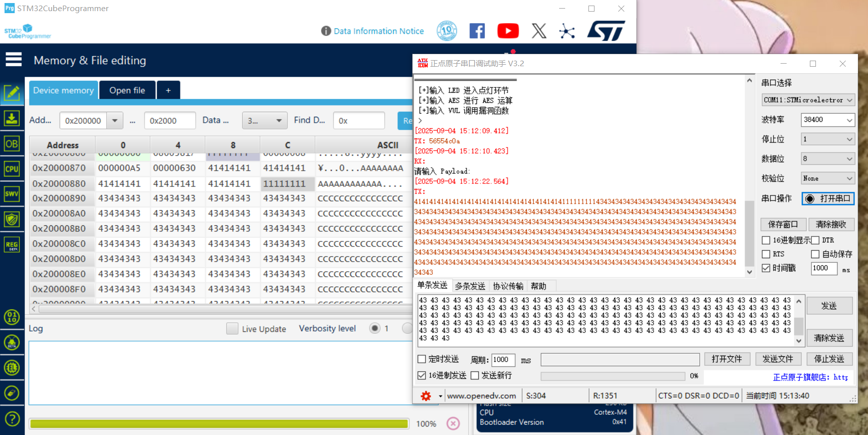Click the 发送 send button

pyautogui.click(x=829, y=306)
